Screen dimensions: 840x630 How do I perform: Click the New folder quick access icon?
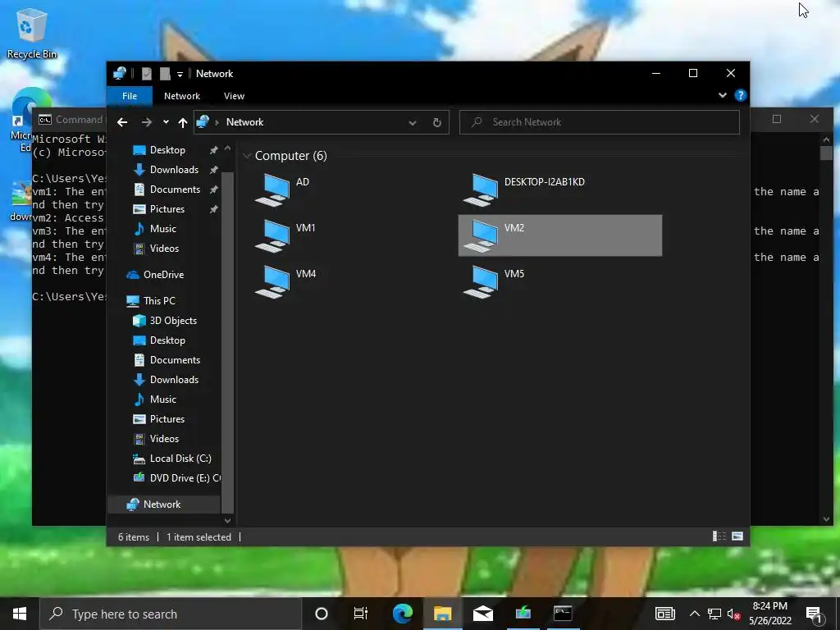[165, 74]
